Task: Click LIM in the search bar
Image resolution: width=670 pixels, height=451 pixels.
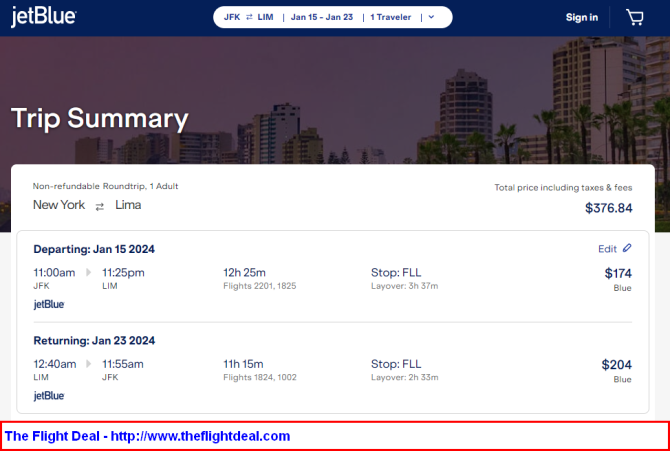Action: (x=265, y=18)
